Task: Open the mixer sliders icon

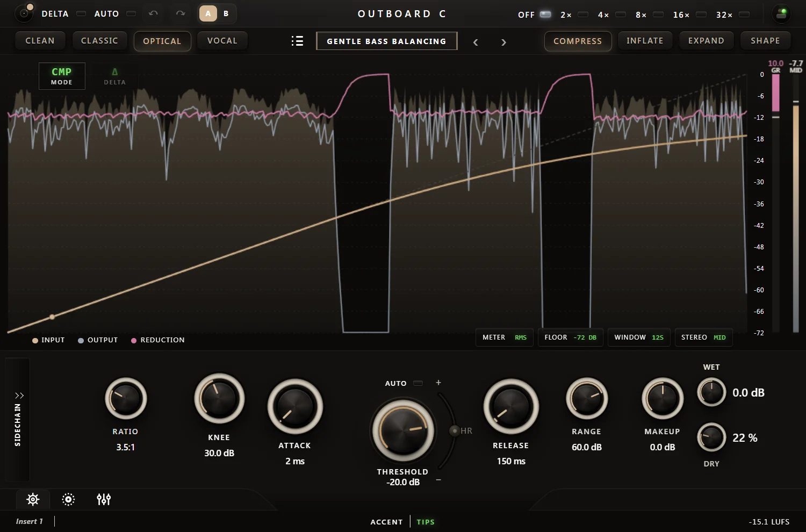Action: 104,500
